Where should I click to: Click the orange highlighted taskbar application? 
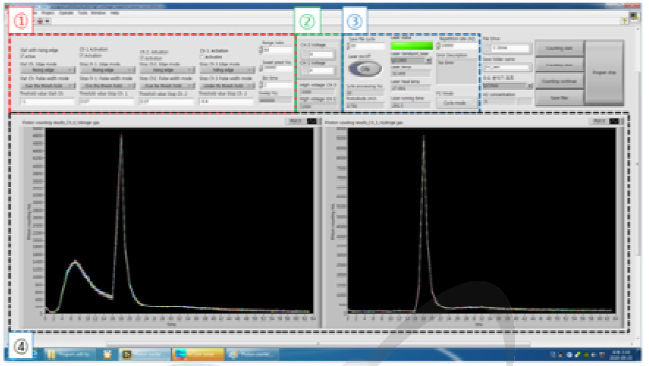(198, 354)
